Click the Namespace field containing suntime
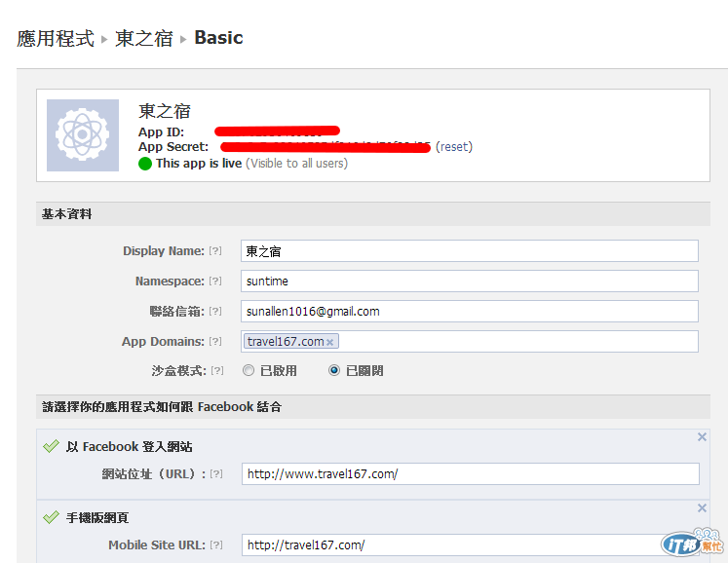728x563 pixels. (470, 281)
